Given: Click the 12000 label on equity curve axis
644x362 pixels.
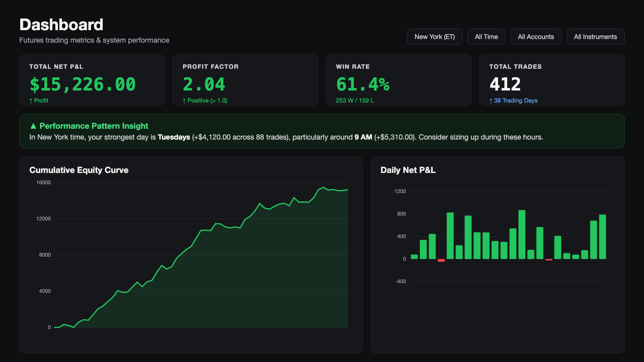Looking at the screenshot, I should [x=43, y=219].
